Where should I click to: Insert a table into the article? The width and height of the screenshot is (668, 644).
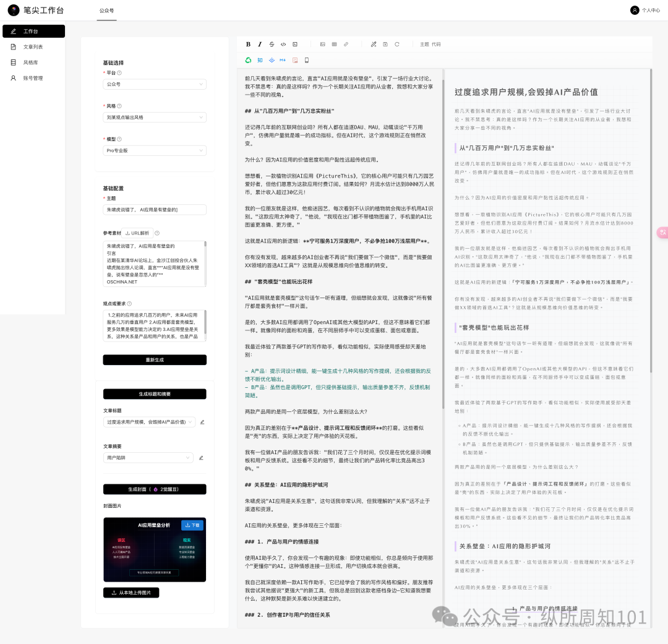[335, 45]
